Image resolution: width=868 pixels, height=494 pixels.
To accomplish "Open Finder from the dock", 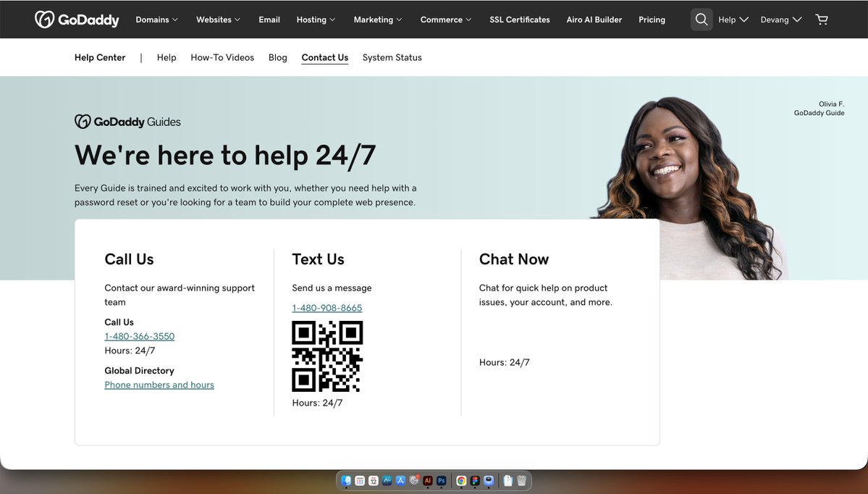I will point(347,481).
